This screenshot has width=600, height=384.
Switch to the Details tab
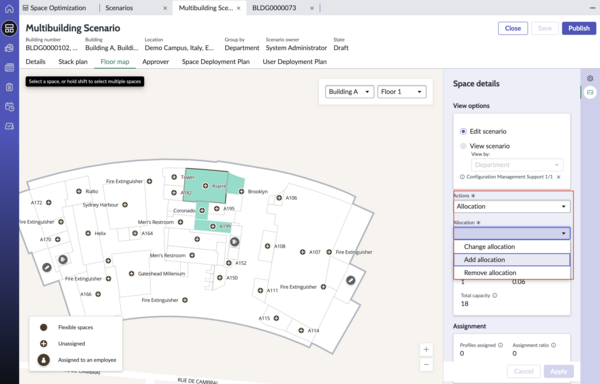click(x=36, y=62)
